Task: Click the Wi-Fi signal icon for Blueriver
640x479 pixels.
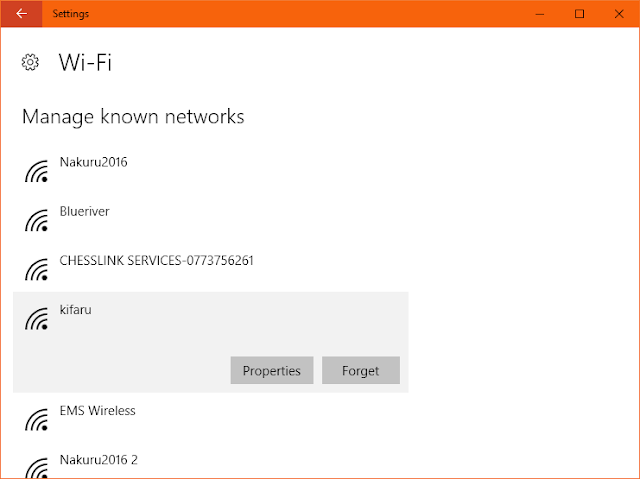Action: point(36,221)
